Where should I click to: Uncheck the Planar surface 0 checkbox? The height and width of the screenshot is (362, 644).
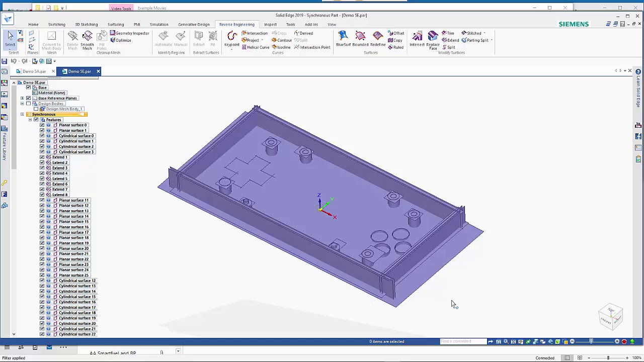pyautogui.click(x=42, y=125)
